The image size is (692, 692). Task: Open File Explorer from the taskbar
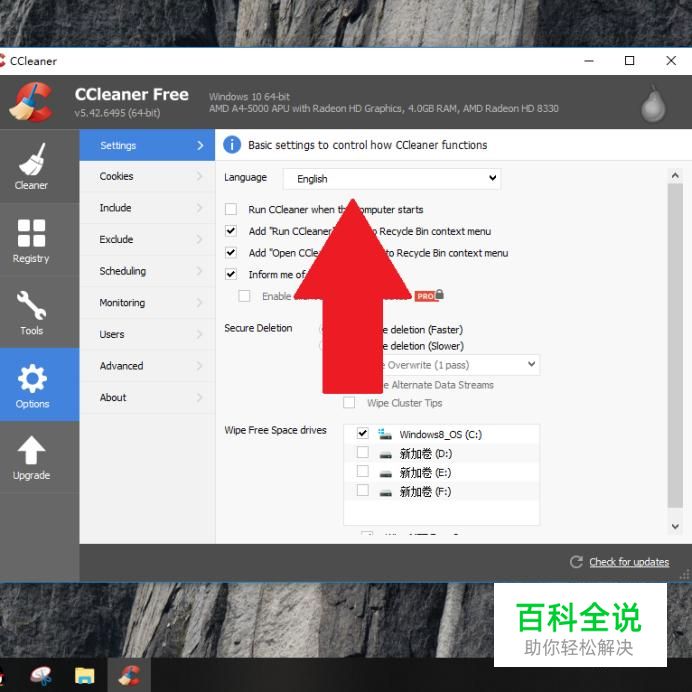[x=84, y=676]
